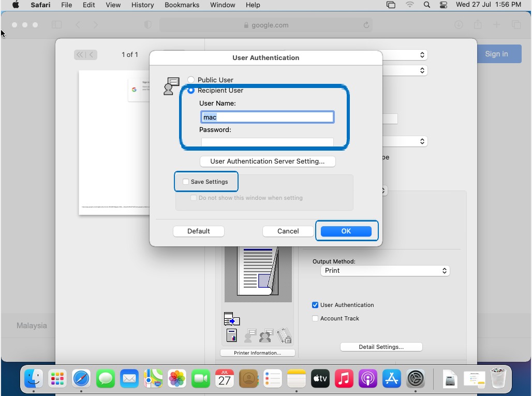
Task: Open Apple Music in the dock
Action: pos(344,379)
